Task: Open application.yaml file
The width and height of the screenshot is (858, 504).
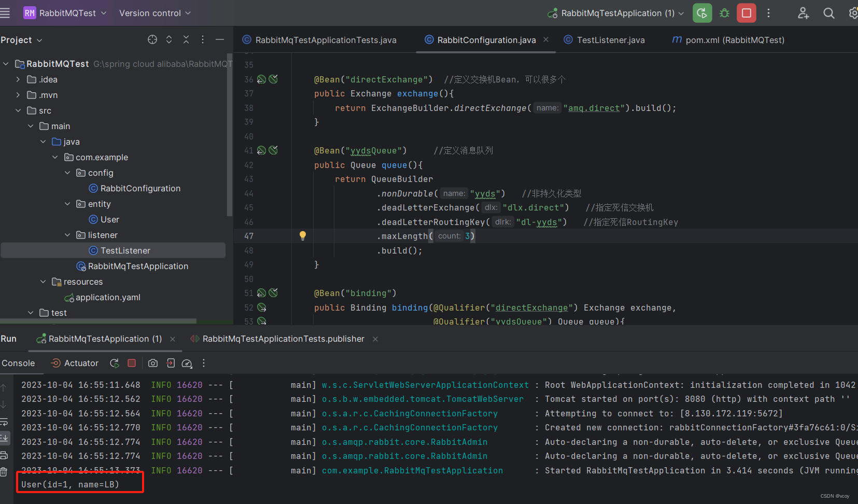Action: tap(102, 297)
